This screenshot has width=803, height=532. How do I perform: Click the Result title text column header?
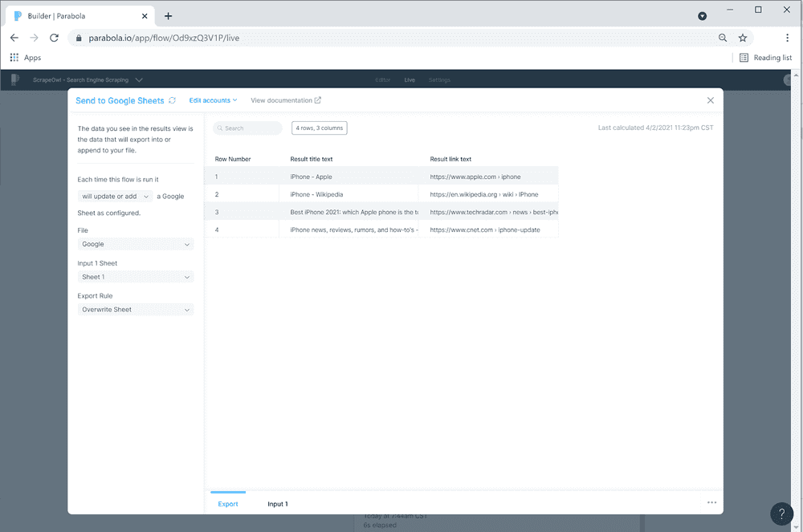pos(312,159)
